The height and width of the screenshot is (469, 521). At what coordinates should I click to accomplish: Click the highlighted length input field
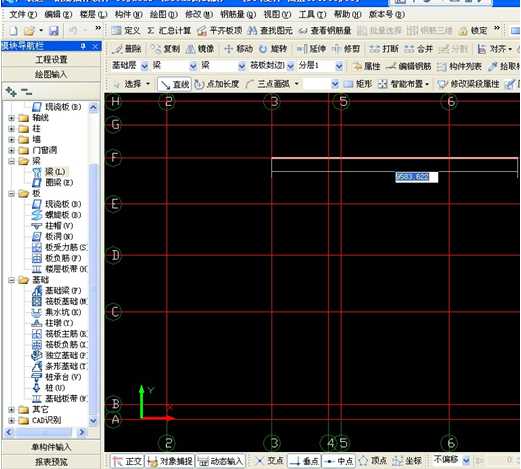click(x=416, y=177)
